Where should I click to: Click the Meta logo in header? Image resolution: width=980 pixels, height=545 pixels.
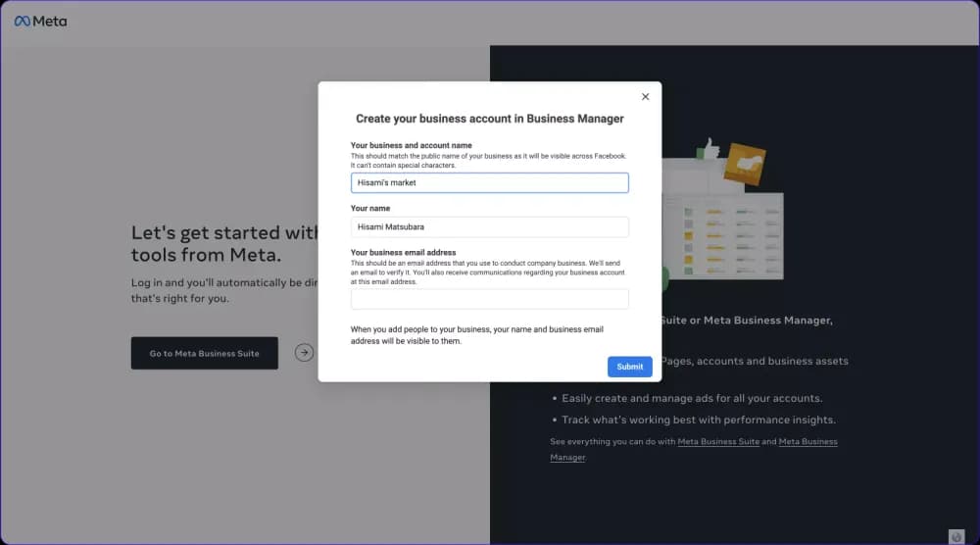pyautogui.click(x=40, y=22)
